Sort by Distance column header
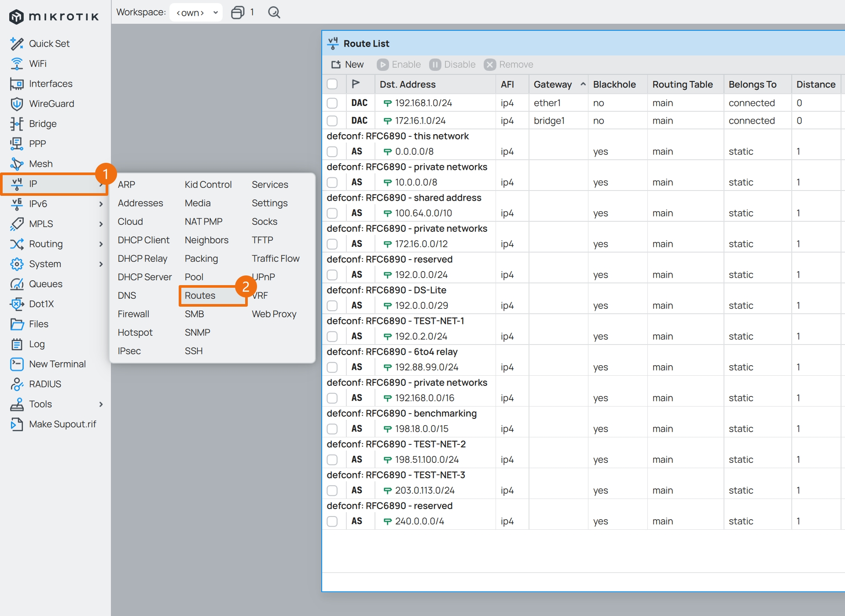 [816, 84]
